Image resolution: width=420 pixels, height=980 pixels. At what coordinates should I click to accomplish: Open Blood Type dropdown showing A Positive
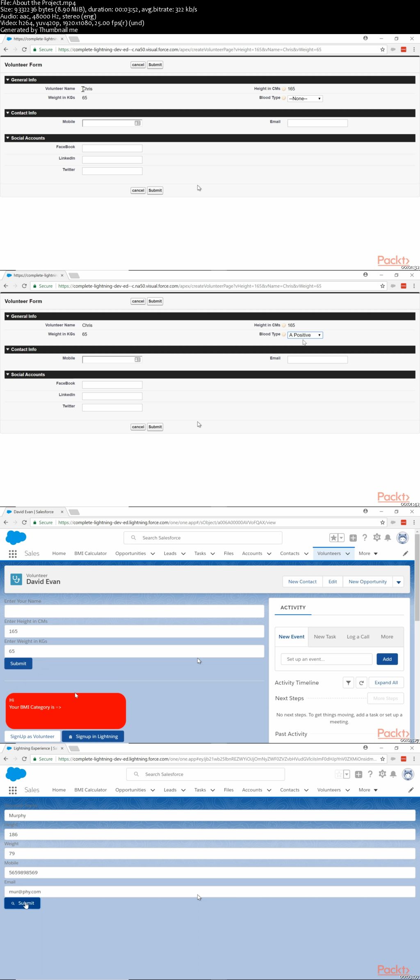tap(305, 335)
